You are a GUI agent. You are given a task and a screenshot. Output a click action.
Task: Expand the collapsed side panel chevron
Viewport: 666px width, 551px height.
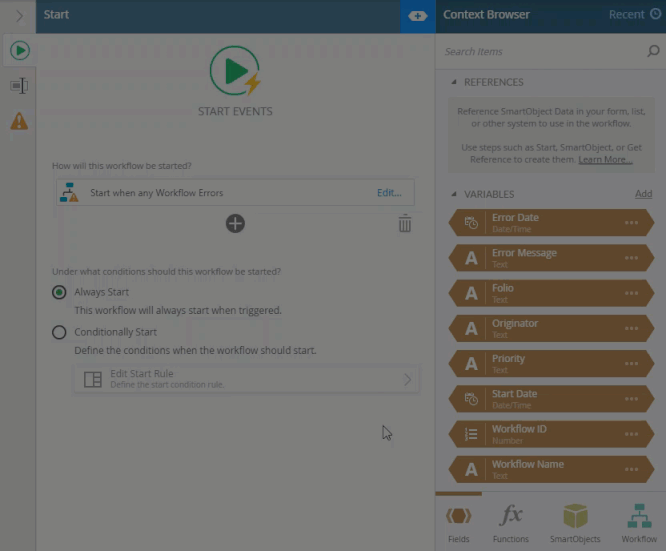tap(19, 16)
